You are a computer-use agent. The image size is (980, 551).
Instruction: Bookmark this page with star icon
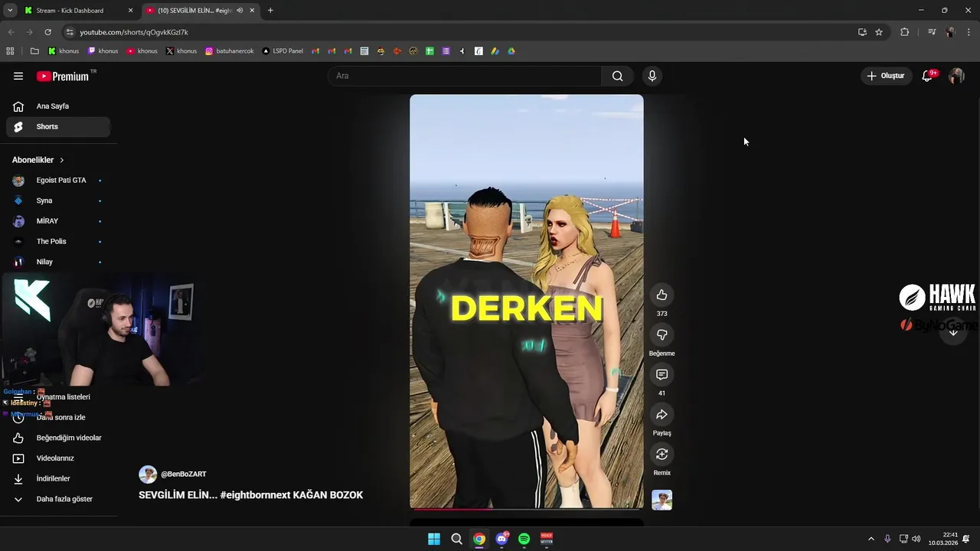pyautogui.click(x=879, y=32)
